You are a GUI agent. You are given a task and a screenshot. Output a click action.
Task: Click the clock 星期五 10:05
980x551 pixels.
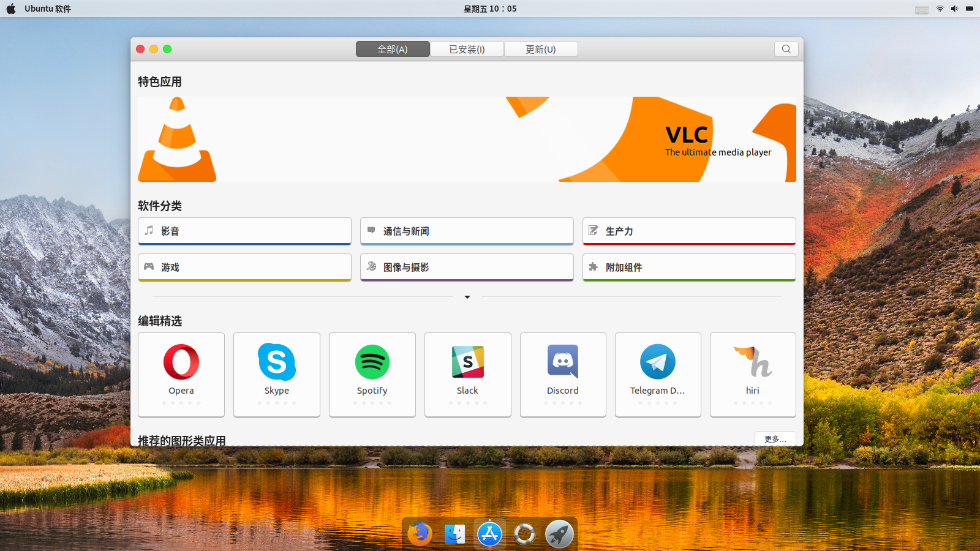490,9
